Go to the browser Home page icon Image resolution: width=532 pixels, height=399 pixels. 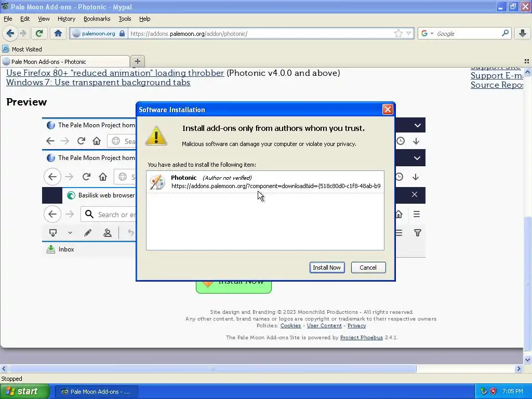coord(58,33)
